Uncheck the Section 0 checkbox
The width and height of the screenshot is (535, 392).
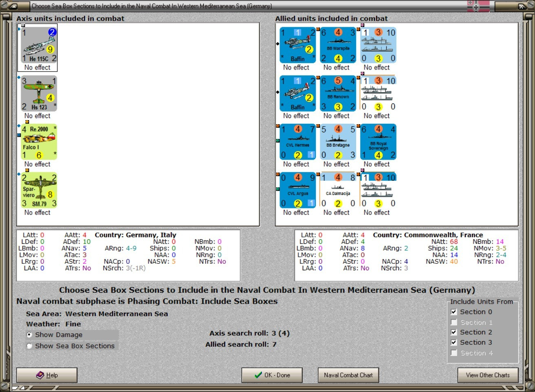[x=454, y=312]
